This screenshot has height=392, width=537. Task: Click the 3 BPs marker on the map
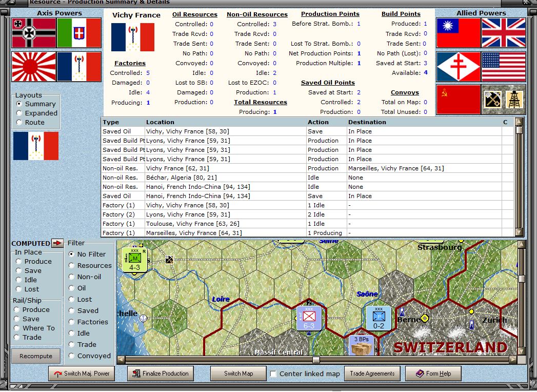click(361, 345)
